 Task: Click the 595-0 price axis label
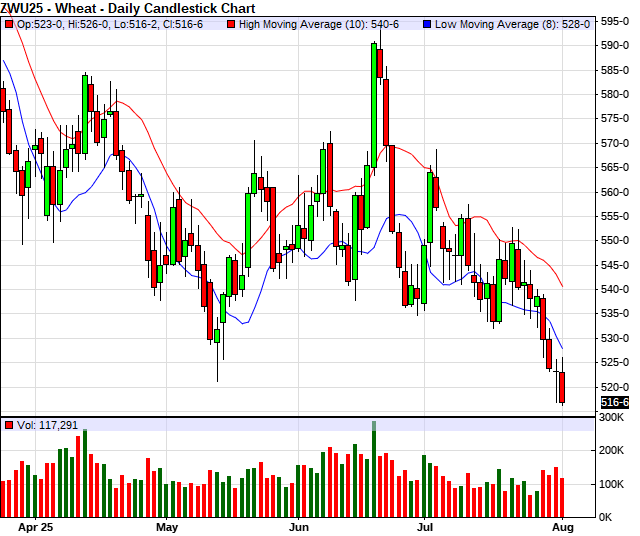click(615, 21)
